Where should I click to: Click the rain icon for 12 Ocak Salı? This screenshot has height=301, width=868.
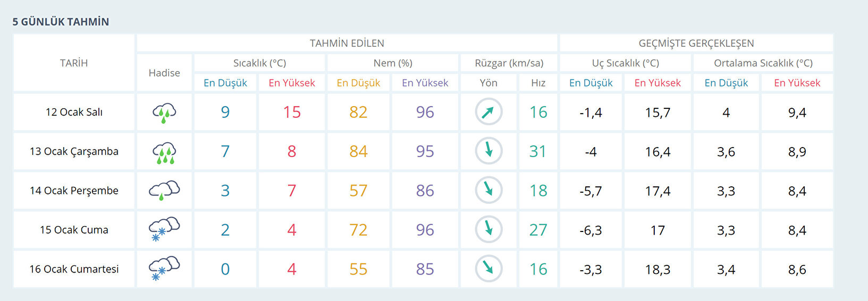[164, 113]
